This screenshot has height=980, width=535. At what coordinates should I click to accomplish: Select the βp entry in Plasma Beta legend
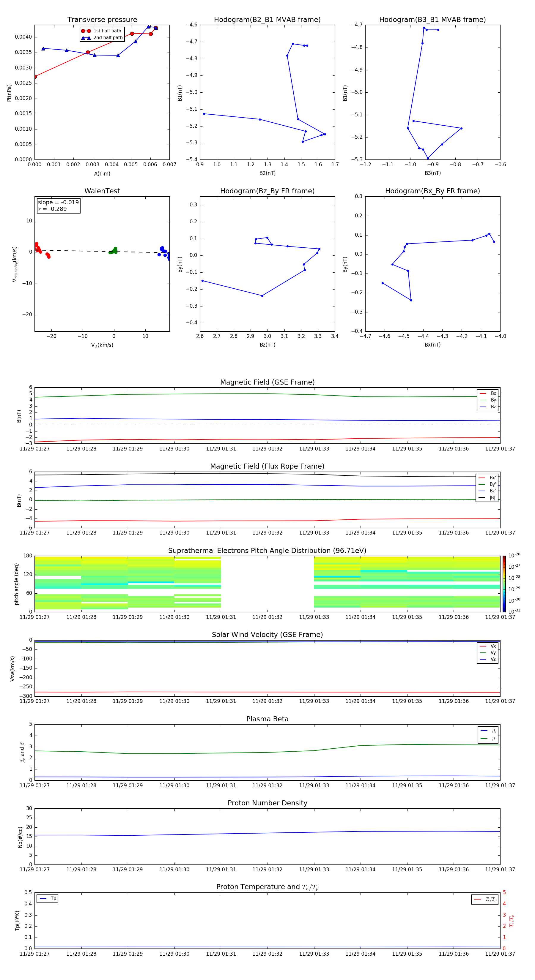point(488,731)
